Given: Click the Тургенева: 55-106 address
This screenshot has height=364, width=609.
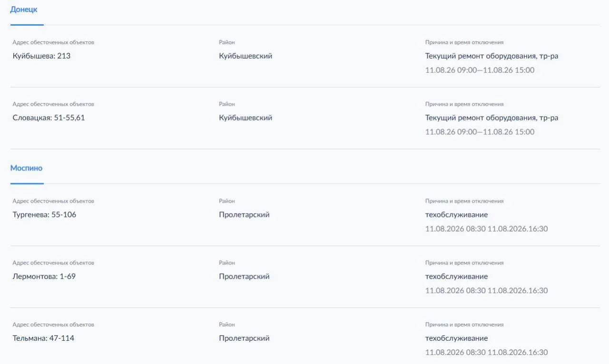Looking at the screenshot, I should pyautogui.click(x=44, y=215).
